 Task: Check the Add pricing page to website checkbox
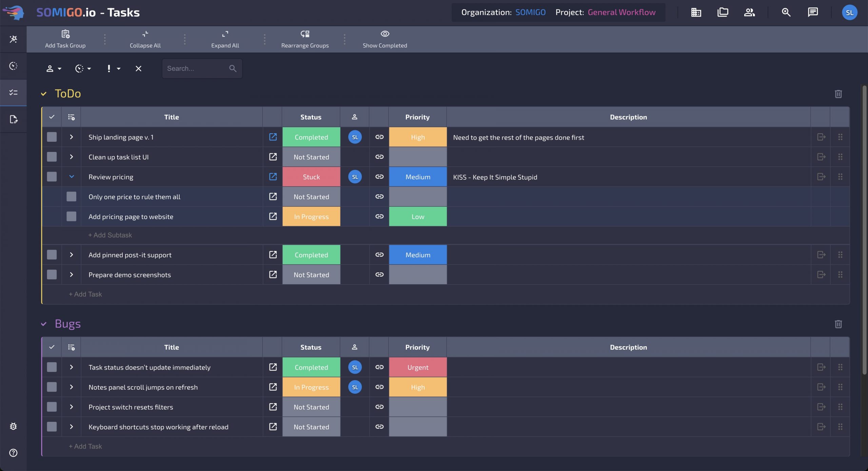[71, 216]
